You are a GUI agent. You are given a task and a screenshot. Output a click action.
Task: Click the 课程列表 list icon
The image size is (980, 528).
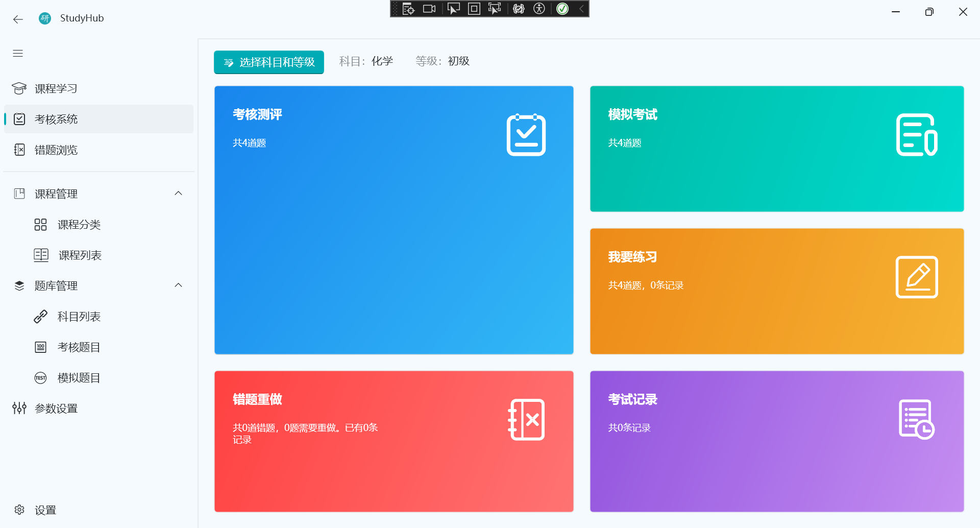click(41, 255)
